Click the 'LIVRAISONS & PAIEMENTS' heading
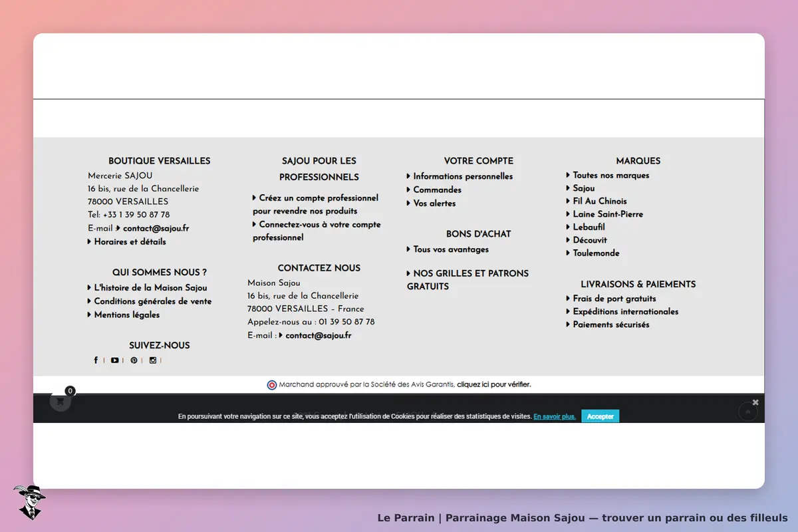The height and width of the screenshot is (532, 798). [x=638, y=284]
